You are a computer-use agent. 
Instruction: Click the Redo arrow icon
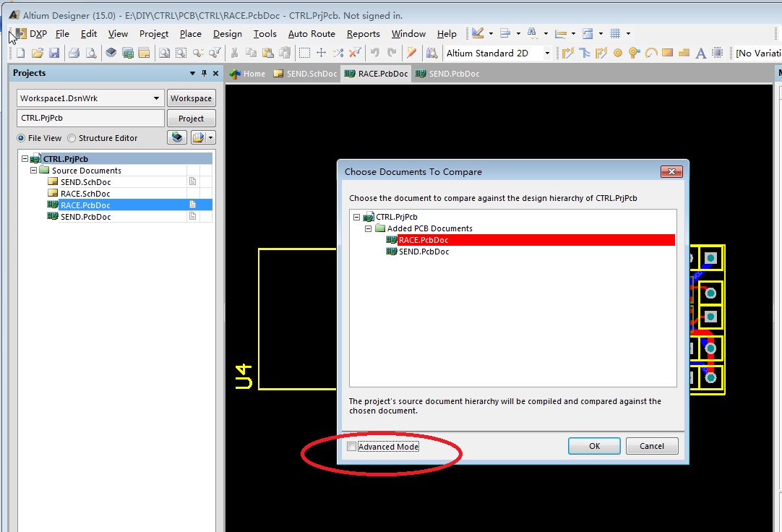[392, 53]
